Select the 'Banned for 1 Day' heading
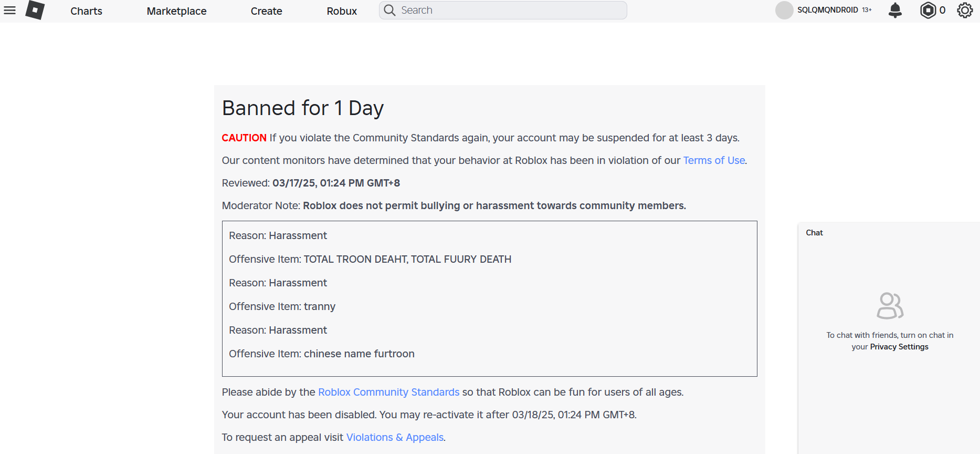The width and height of the screenshot is (980, 454). (303, 108)
